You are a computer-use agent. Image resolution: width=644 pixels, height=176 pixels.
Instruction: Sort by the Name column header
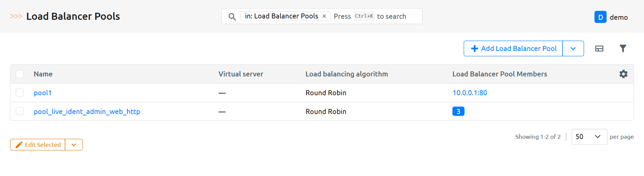click(43, 74)
